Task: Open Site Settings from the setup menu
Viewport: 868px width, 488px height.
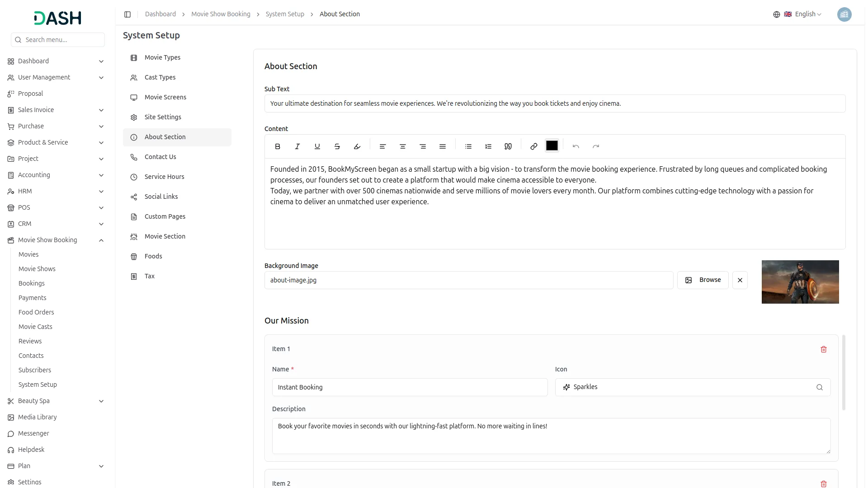Action: [162, 117]
